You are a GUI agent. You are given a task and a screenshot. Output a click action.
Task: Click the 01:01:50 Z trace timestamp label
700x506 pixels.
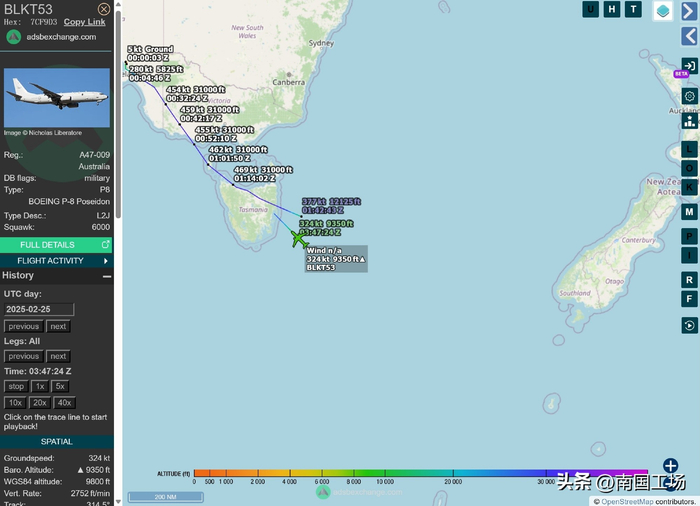point(229,159)
